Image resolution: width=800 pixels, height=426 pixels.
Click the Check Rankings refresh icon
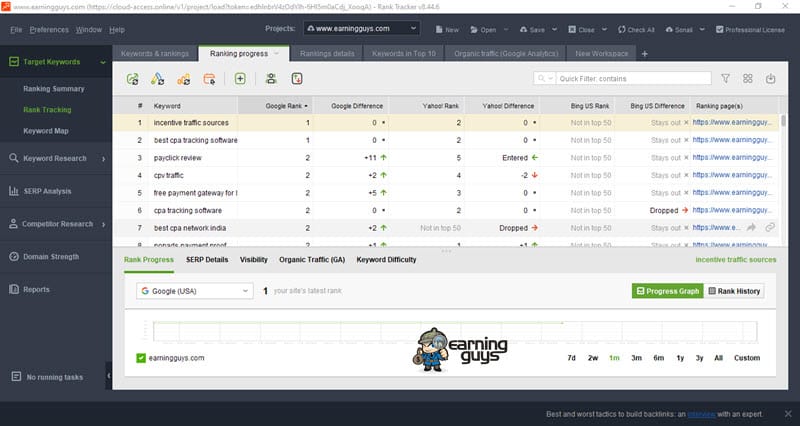tap(133, 79)
